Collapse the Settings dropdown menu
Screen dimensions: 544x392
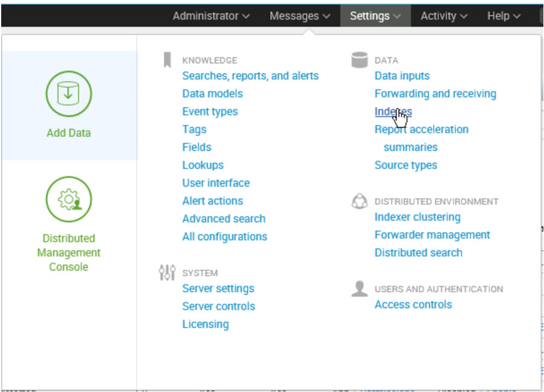375,16
